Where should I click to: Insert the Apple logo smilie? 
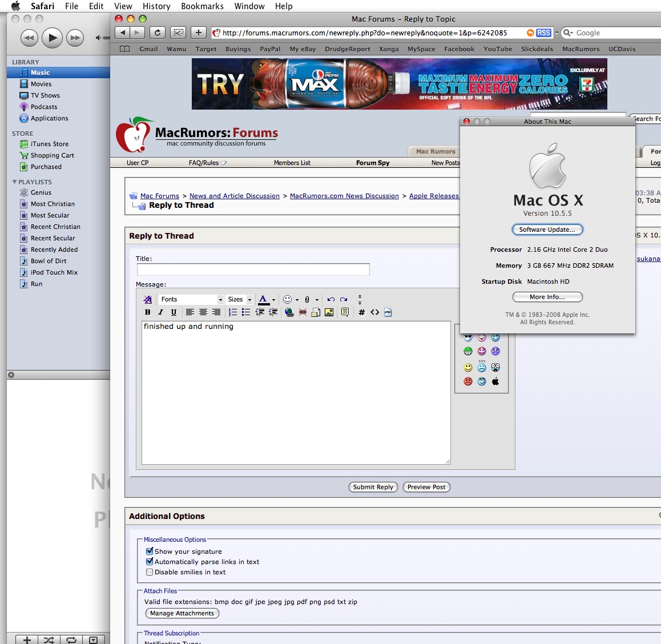point(495,381)
